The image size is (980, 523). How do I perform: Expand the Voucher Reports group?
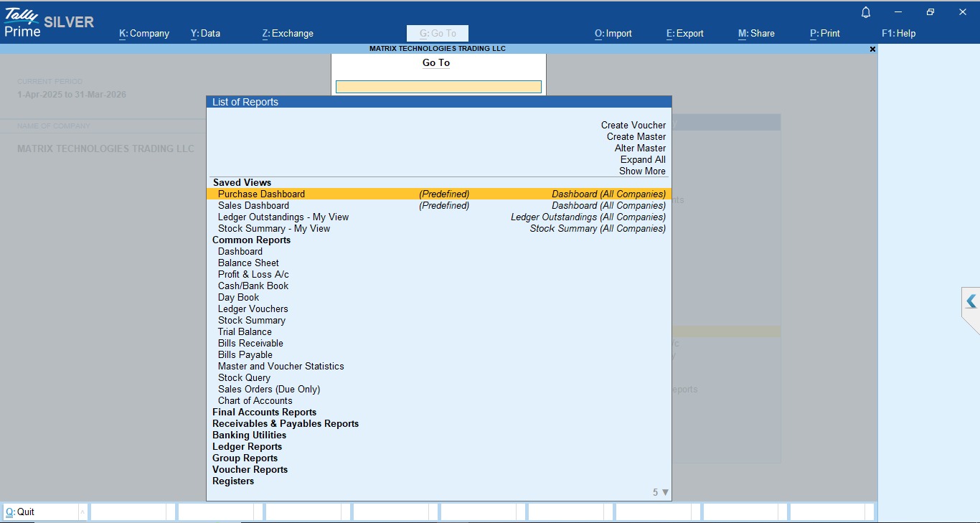point(250,469)
